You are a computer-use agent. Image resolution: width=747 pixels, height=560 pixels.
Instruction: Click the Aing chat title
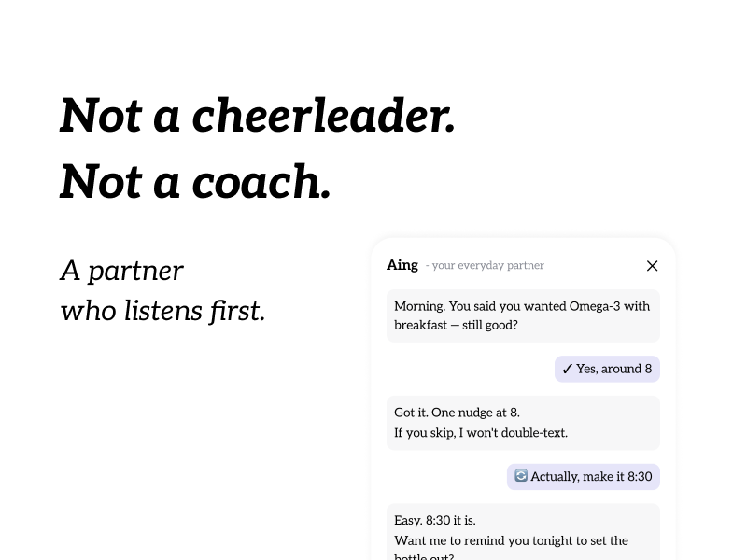[x=402, y=265]
